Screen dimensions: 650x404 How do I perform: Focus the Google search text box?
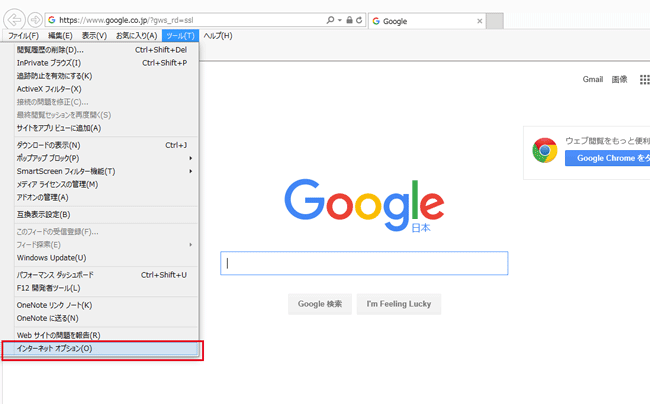point(364,263)
